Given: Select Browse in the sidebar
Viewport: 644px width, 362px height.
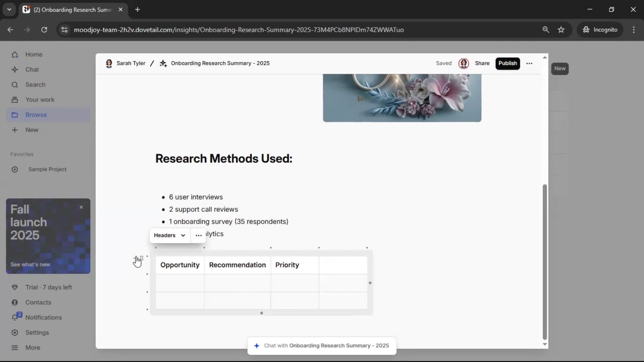Looking at the screenshot, I should click(36, 115).
